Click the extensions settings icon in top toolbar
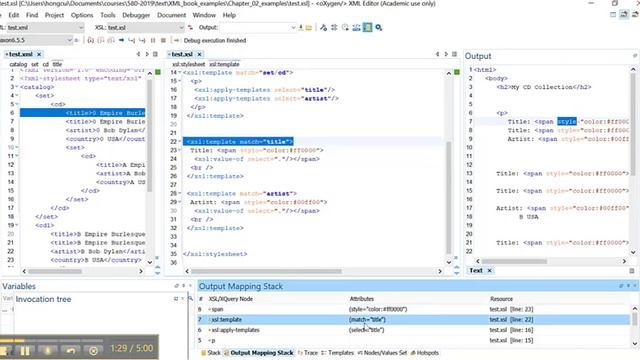Viewport: 640px width, 360px height. [x=334, y=27]
